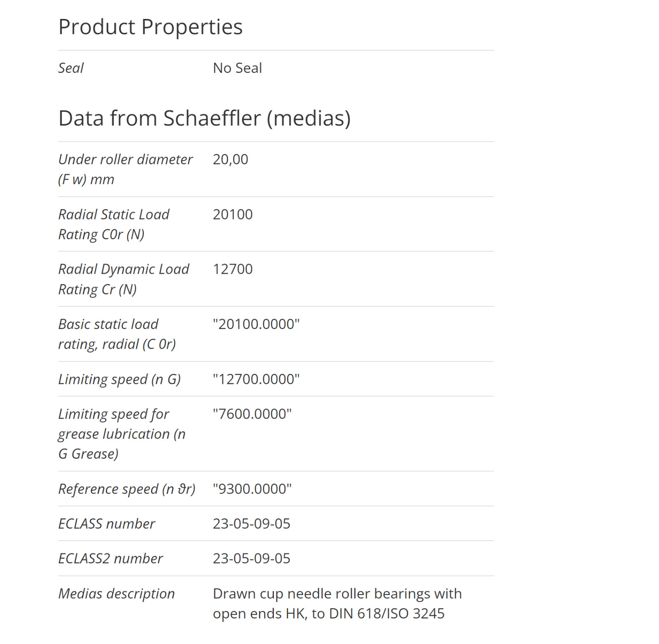Click Limiting speed (n G) label

[x=119, y=379]
